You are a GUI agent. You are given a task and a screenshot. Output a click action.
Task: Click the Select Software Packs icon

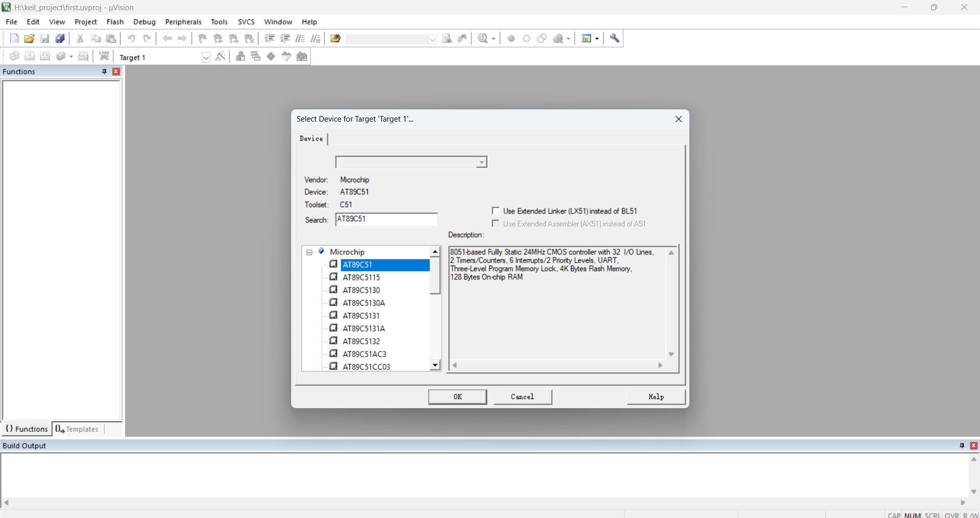[286, 57]
